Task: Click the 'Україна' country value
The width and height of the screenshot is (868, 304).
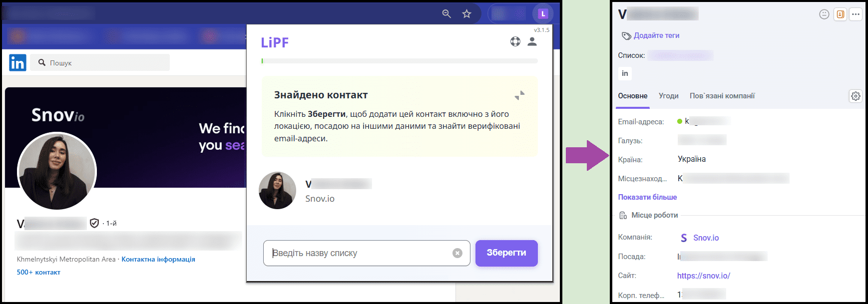Action: pos(692,159)
